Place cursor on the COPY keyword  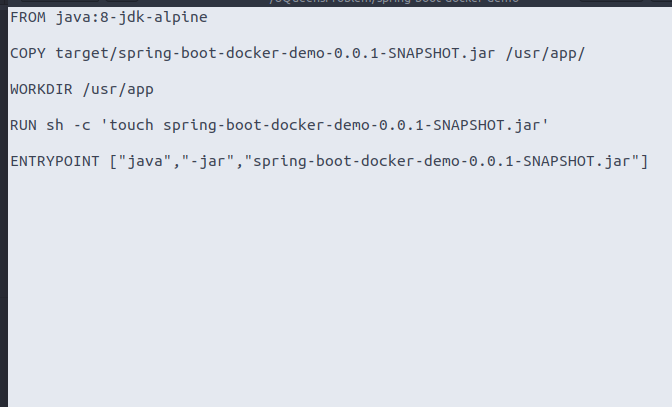pyautogui.click(x=26, y=53)
